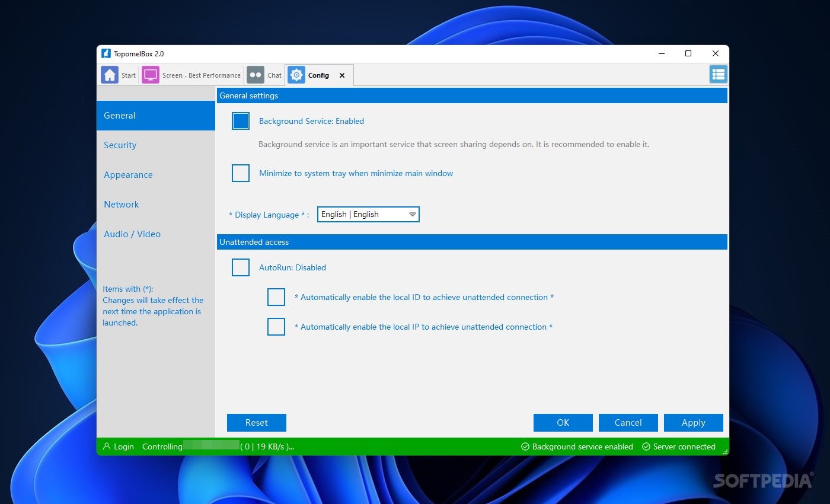Open the list menu icon at top right
This screenshot has height=504, width=830.
(x=719, y=74)
